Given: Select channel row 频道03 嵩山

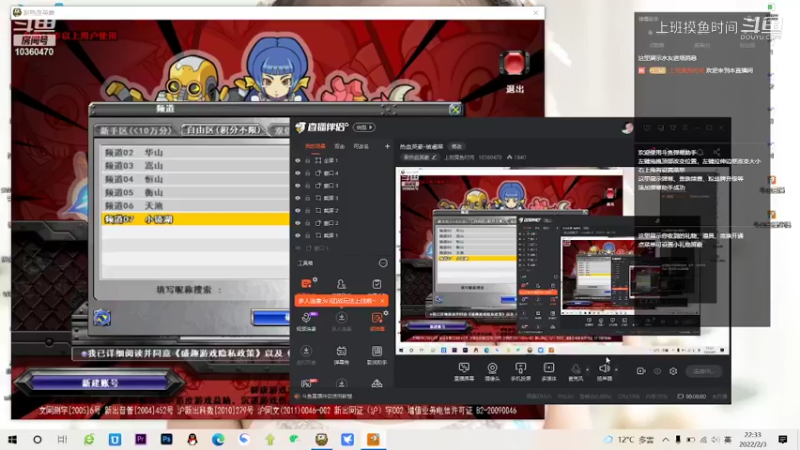Looking at the screenshot, I should tap(195, 166).
